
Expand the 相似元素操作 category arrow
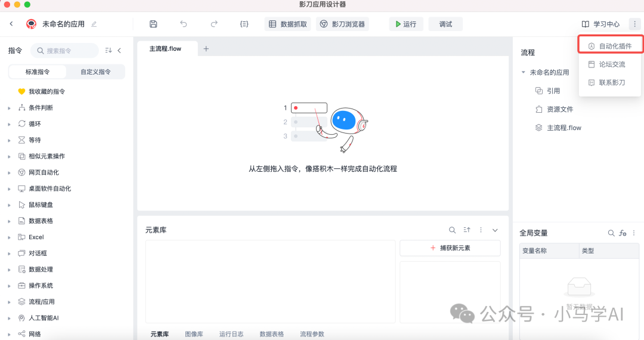click(9, 156)
